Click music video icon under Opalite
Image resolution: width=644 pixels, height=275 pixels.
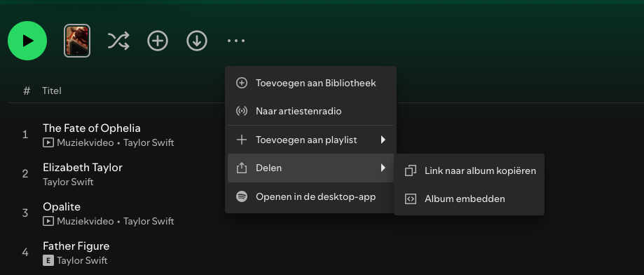[48, 221]
